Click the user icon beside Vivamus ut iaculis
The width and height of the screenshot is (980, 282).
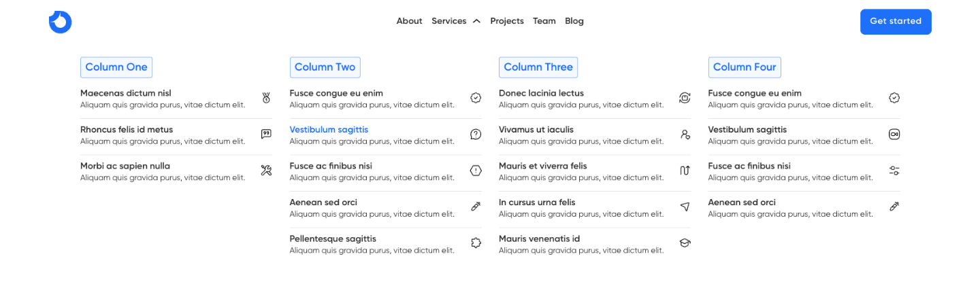pos(685,135)
